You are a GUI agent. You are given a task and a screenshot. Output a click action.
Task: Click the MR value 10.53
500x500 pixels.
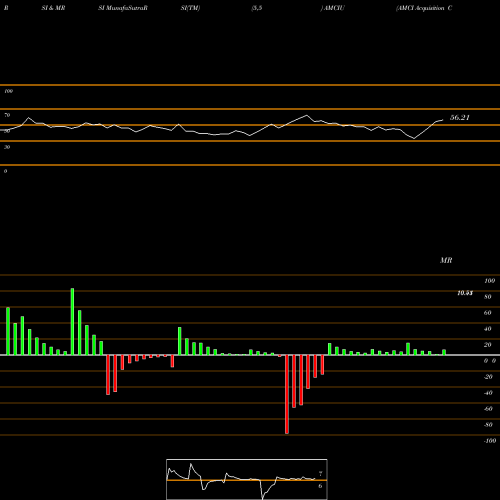(x=465, y=293)
